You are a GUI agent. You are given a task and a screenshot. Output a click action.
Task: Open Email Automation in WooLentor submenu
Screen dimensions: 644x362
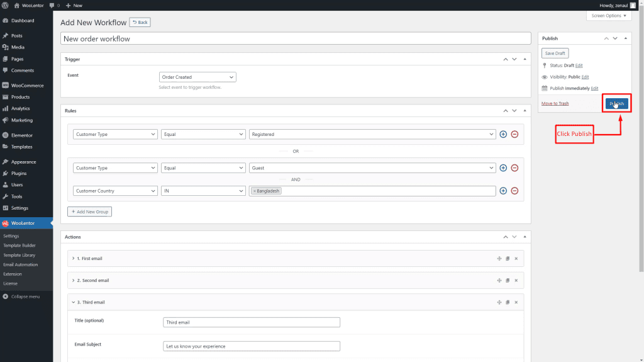20,264
